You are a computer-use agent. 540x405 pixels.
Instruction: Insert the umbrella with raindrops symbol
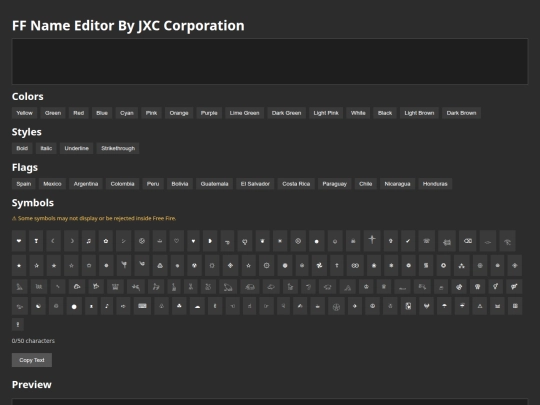tap(462, 306)
